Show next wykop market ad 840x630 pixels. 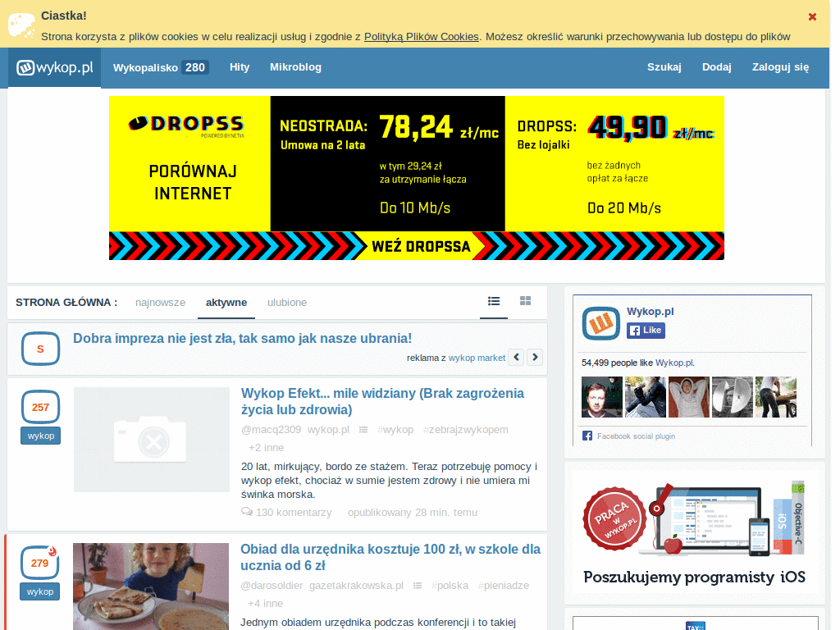coord(535,357)
